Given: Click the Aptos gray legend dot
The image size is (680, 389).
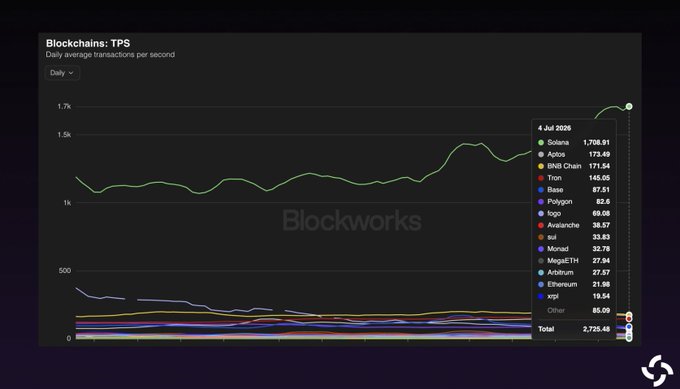Looking at the screenshot, I should click(x=541, y=154).
